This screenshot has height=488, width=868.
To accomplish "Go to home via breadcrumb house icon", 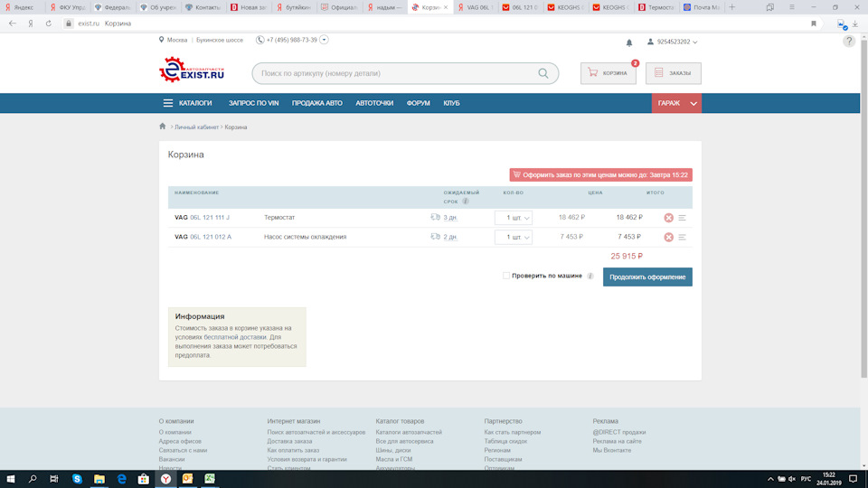I will point(162,127).
